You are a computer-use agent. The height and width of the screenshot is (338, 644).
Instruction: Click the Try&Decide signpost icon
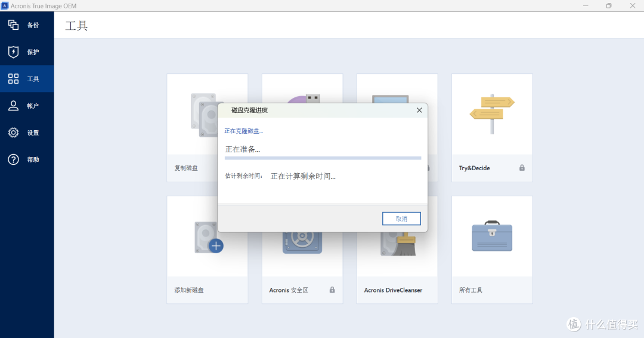[492, 114]
